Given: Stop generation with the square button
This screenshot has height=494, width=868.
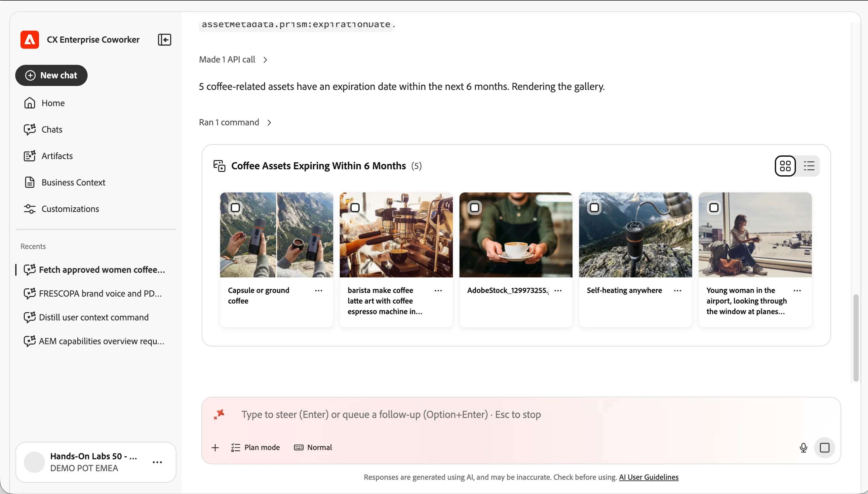Looking at the screenshot, I should [x=825, y=447].
